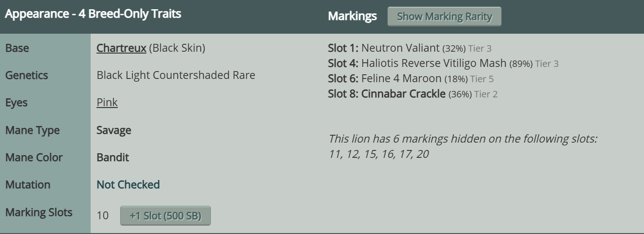Image resolution: width=644 pixels, height=234 pixels.
Task: Click Slot 4 Haliotis Reverse Vitiligo Mash
Action: [443, 63]
